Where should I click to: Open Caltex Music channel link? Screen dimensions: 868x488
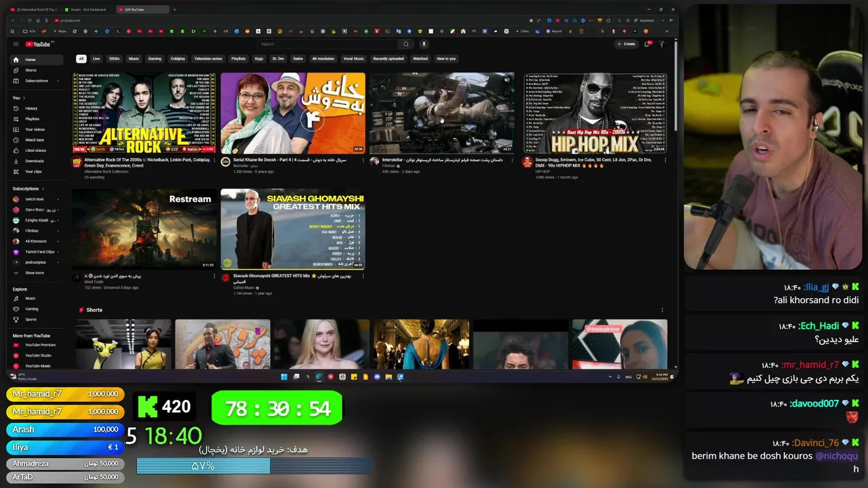(244, 287)
